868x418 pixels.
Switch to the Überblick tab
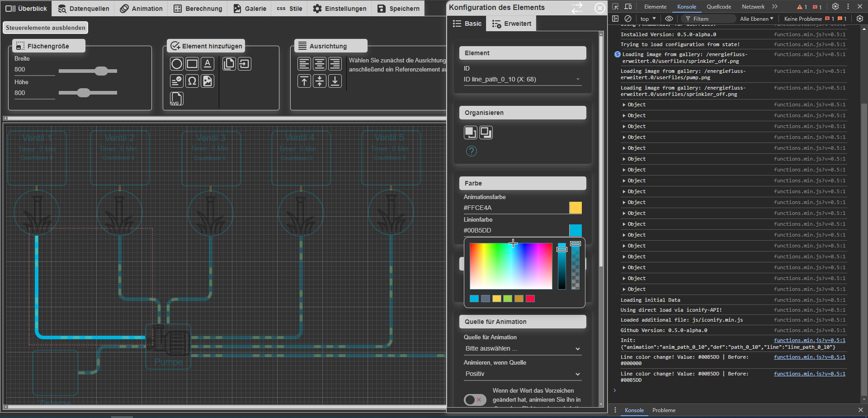click(x=26, y=8)
